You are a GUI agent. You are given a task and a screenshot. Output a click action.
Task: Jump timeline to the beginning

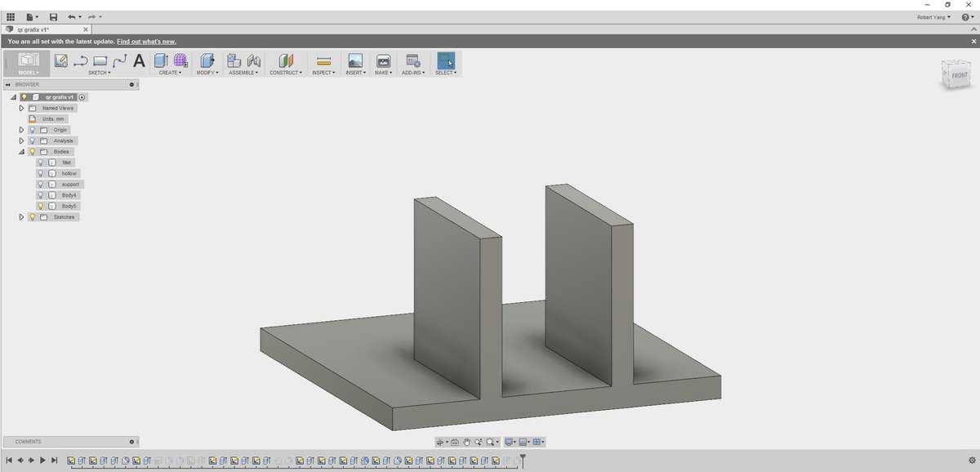coord(9,461)
